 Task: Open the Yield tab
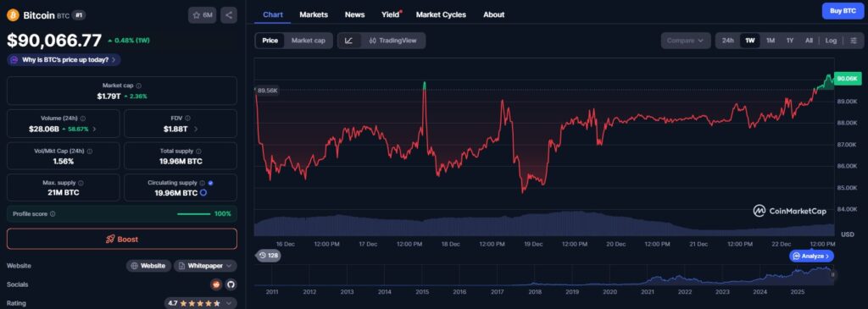(x=391, y=15)
